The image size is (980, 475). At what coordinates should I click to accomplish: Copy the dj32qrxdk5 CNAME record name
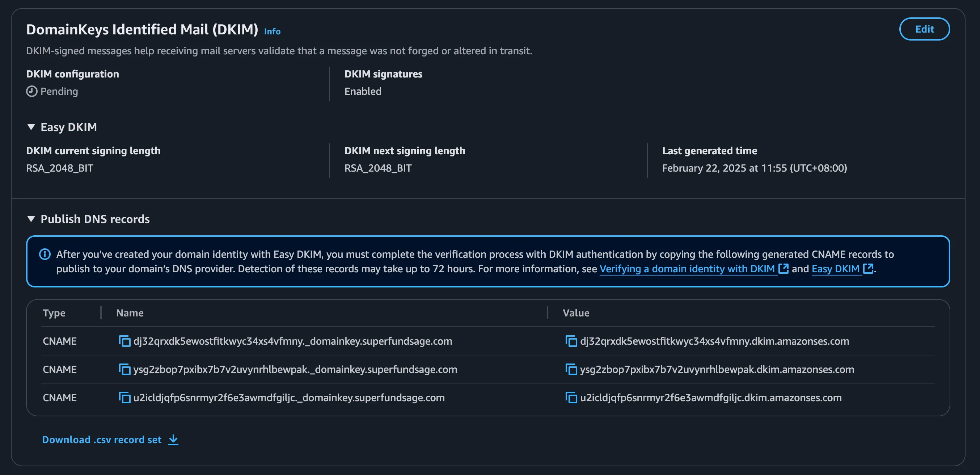(x=124, y=341)
